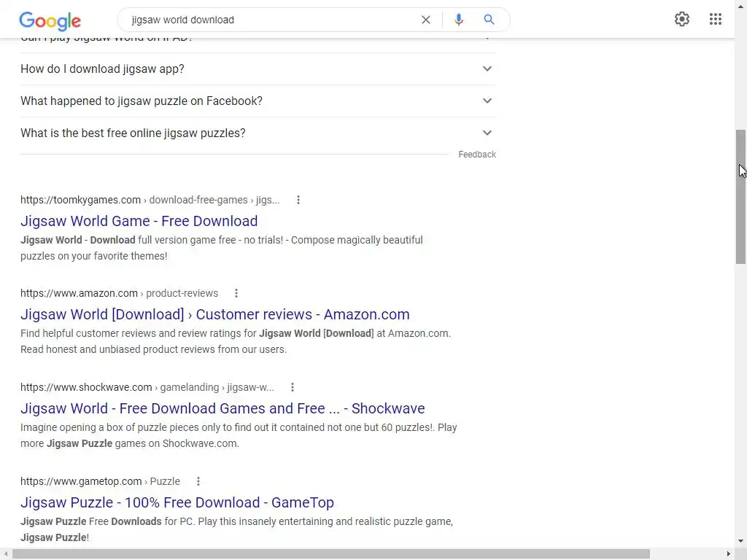Submit search with the magnifier icon

[x=489, y=20]
